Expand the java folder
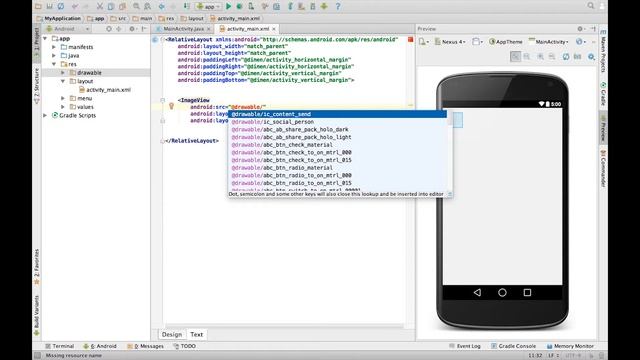 [54, 56]
